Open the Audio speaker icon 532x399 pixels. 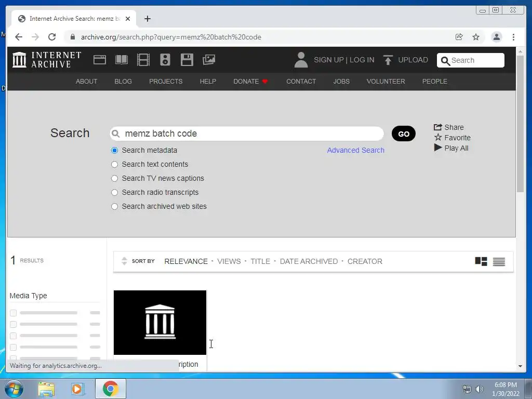[x=165, y=60]
